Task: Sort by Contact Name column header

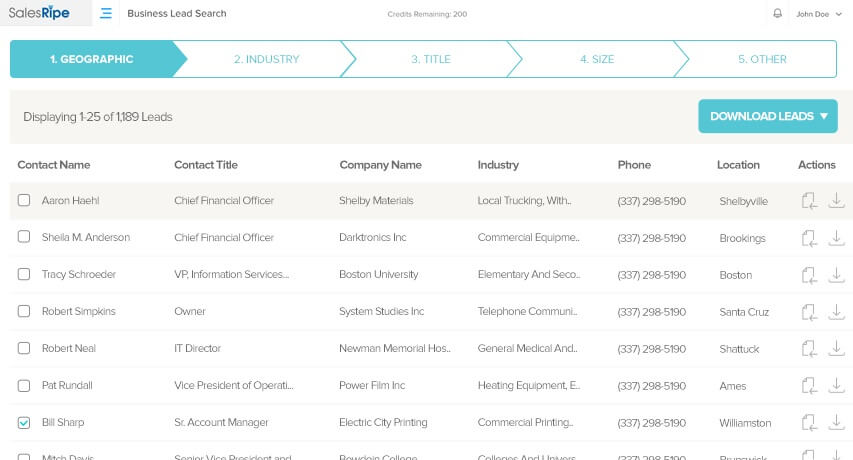Action: [54, 165]
